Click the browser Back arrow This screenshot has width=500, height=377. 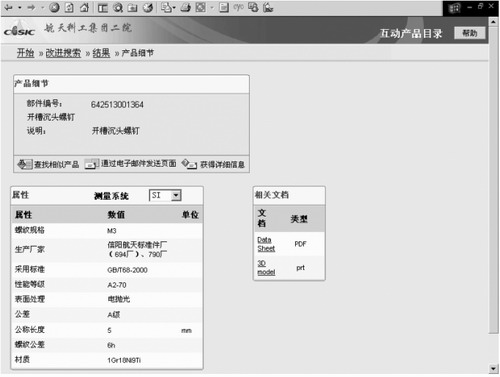click(x=9, y=7)
